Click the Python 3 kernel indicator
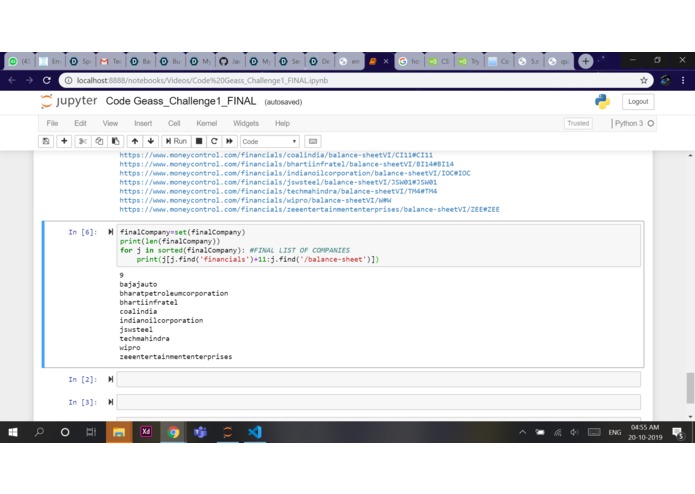The image size is (695, 494). click(634, 123)
